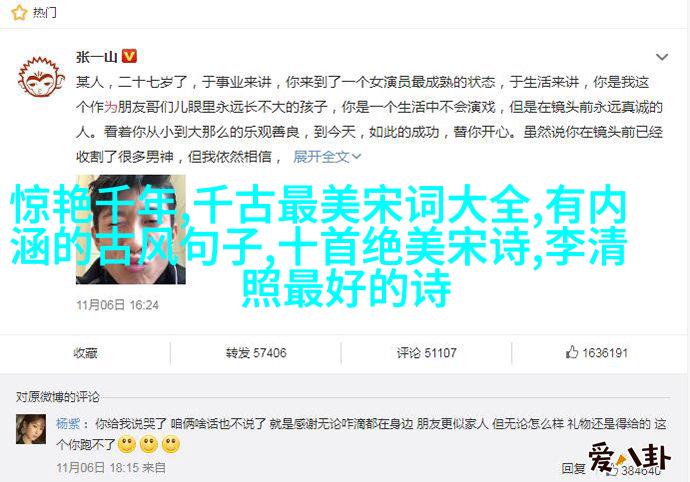The height and width of the screenshot is (482, 690).
Task: Click the third smiley emoji in comment
Action: tap(171, 445)
